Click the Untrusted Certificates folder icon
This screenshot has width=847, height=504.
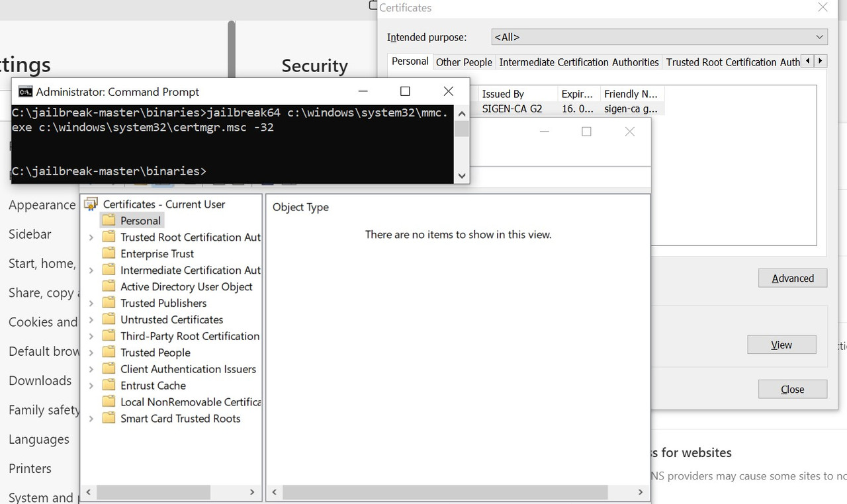click(x=109, y=319)
